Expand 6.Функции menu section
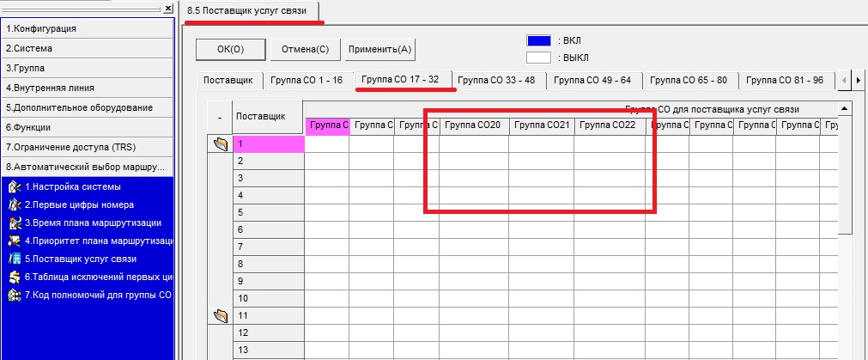868x360 pixels. [x=88, y=127]
